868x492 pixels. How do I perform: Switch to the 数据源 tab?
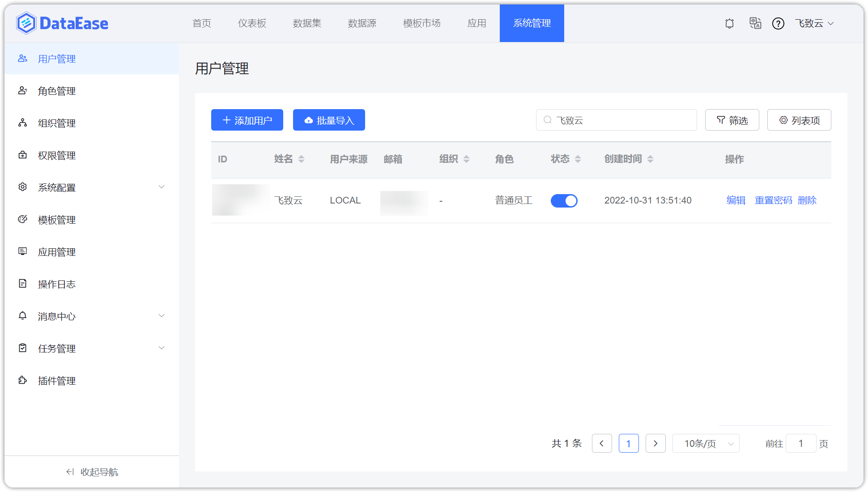click(x=362, y=23)
